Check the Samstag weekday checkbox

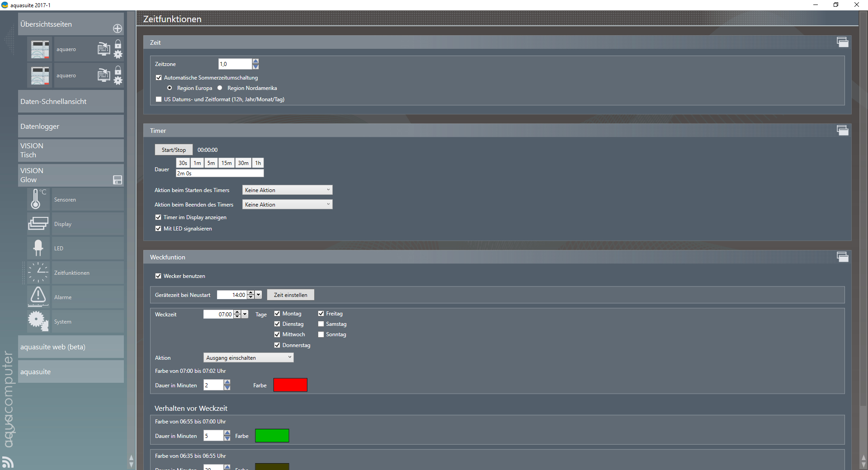tap(321, 324)
